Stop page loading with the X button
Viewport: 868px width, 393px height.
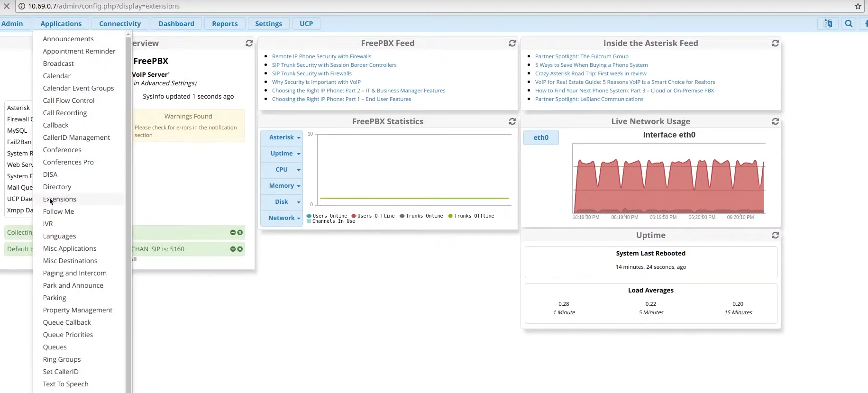click(x=7, y=6)
